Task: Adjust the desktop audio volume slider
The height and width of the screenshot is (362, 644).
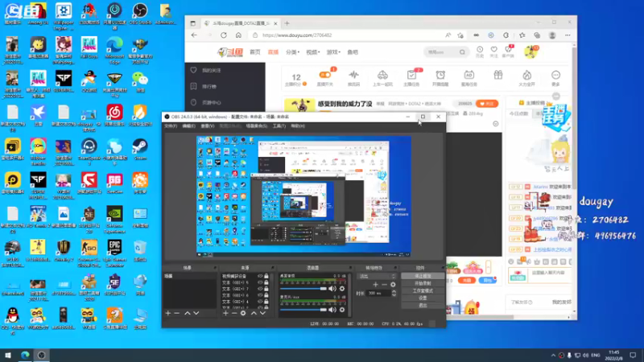Action: tap(303, 289)
